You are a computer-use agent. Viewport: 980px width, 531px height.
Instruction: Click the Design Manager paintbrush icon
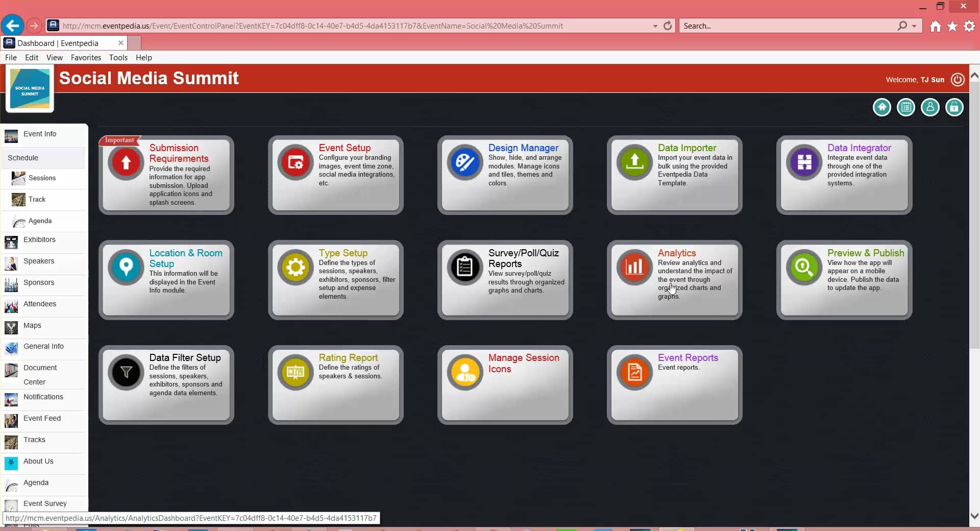[x=464, y=162]
